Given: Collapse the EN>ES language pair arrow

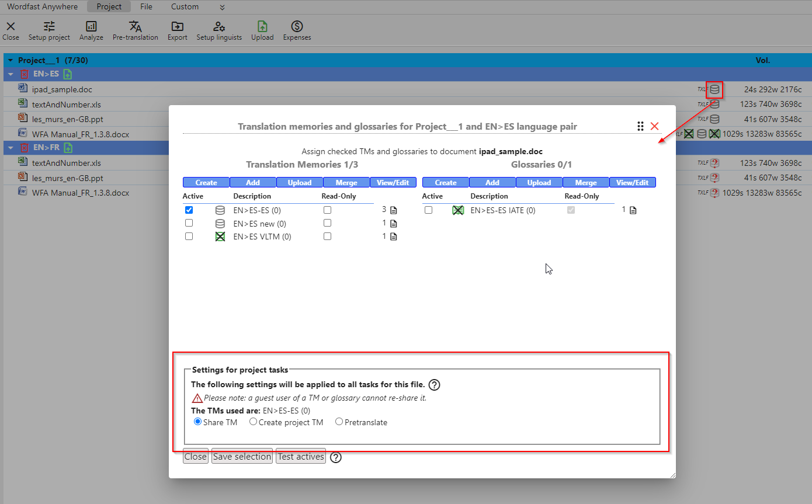Looking at the screenshot, I should pos(11,74).
